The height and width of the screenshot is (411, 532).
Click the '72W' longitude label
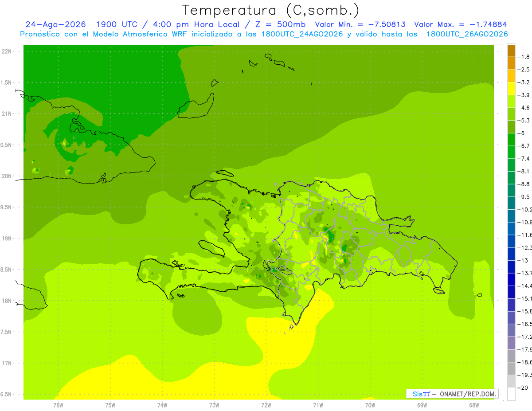tap(266, 405)
